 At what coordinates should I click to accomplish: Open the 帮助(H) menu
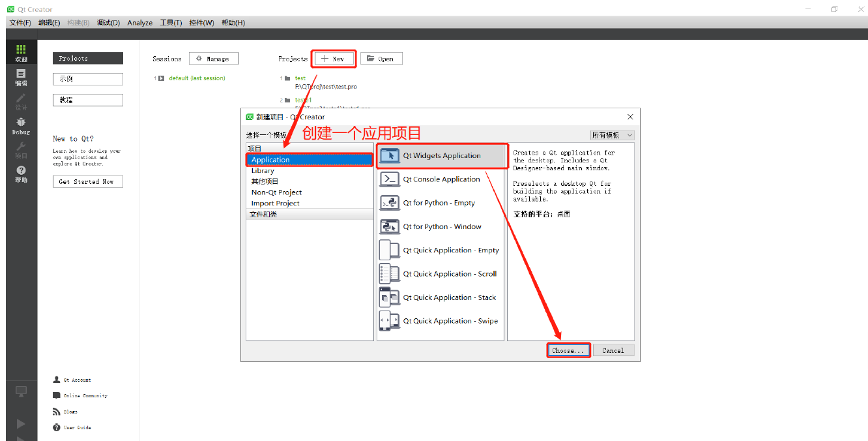[233, 22]
